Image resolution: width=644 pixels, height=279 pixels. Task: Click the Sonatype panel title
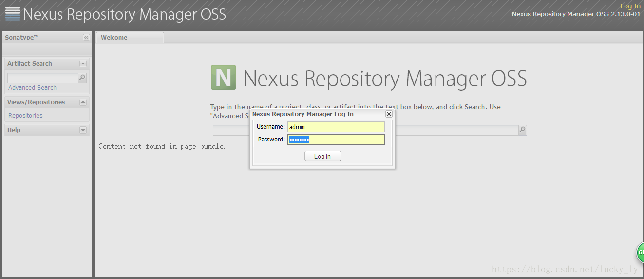22,38
